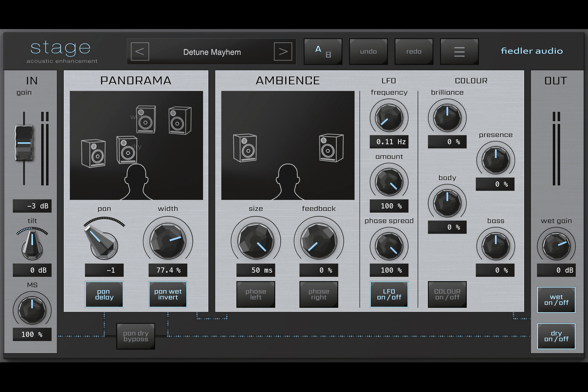
Task: Open the hamburger menu next to redo
Action: point(459,51)
